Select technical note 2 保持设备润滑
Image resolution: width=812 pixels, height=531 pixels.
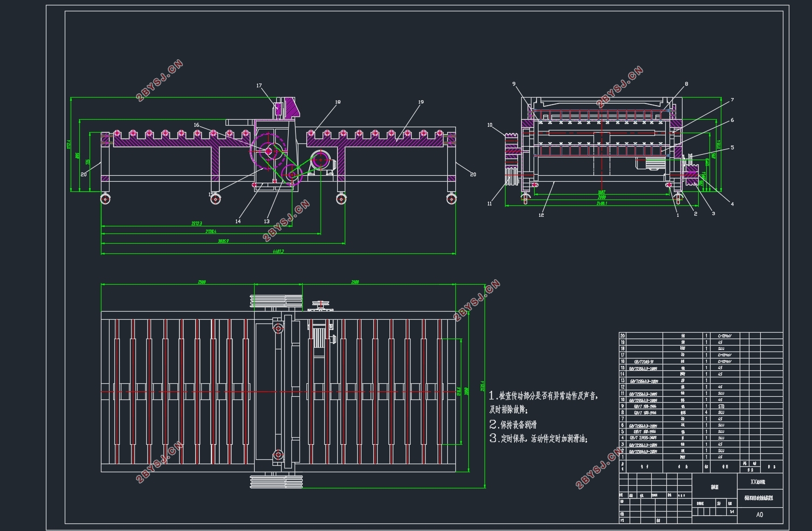click(513, 425)
